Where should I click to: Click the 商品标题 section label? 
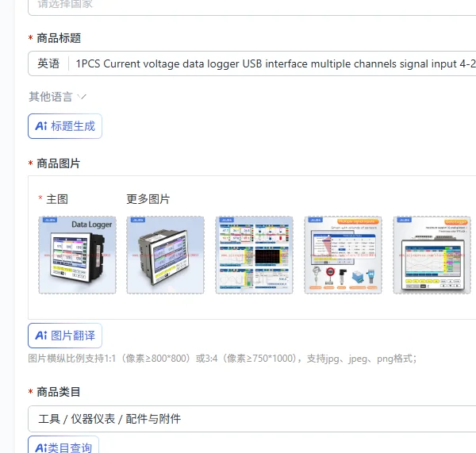click(59, 38)
